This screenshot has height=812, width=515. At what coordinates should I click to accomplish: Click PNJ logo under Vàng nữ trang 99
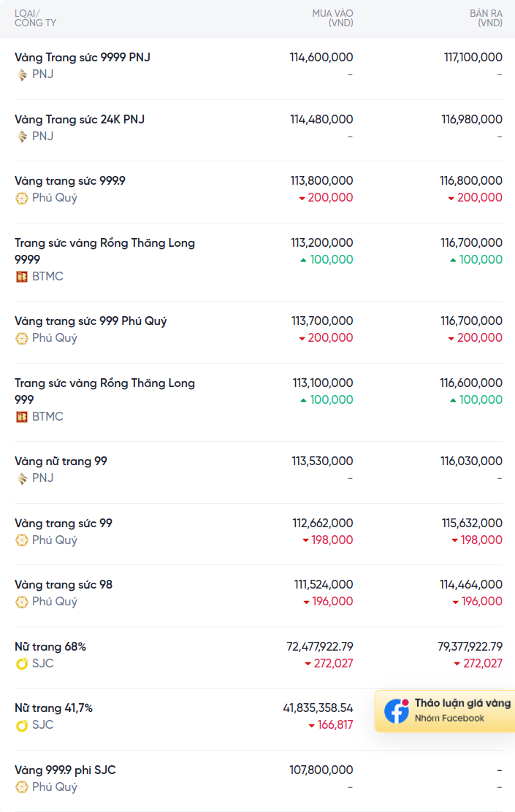coord(22,478)
